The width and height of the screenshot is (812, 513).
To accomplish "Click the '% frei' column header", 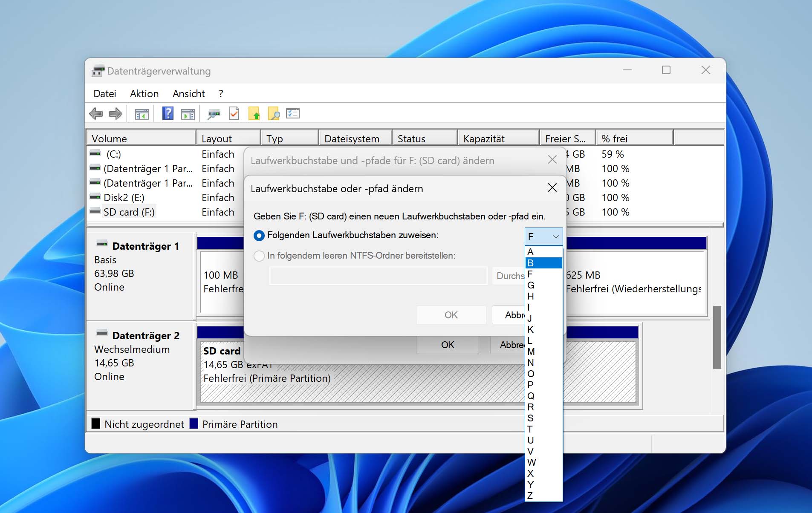I will (634, 138).
